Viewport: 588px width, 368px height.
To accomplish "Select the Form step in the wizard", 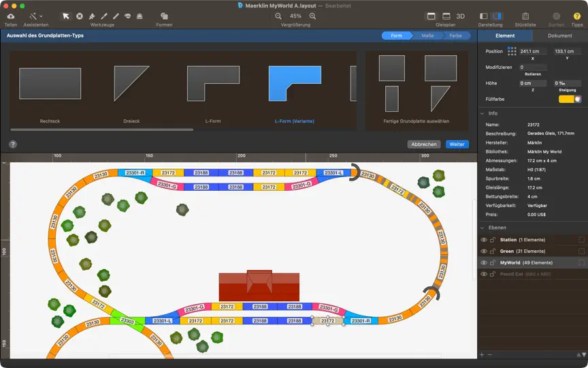I will (x=396, y=35).
